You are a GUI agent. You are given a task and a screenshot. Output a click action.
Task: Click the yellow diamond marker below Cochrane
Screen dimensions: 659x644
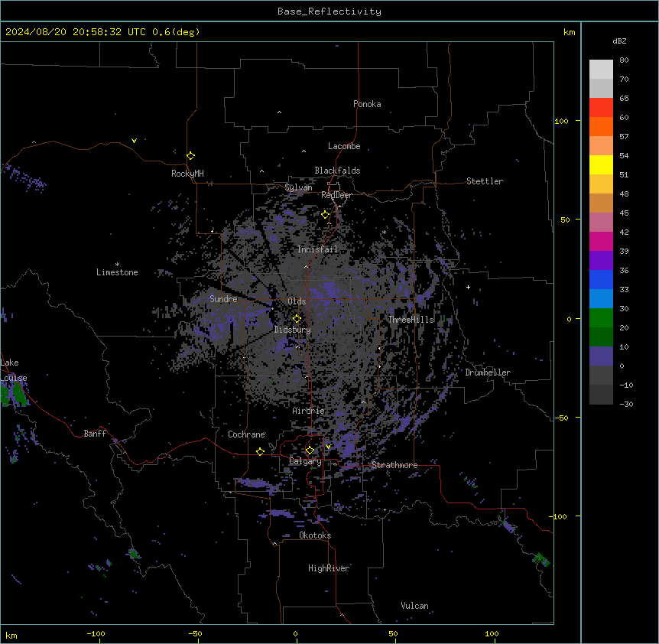(x=260, y=451)
